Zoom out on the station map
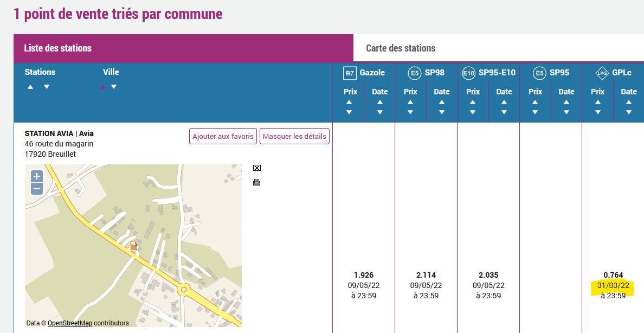644x333 pixels. coord(37,189)
